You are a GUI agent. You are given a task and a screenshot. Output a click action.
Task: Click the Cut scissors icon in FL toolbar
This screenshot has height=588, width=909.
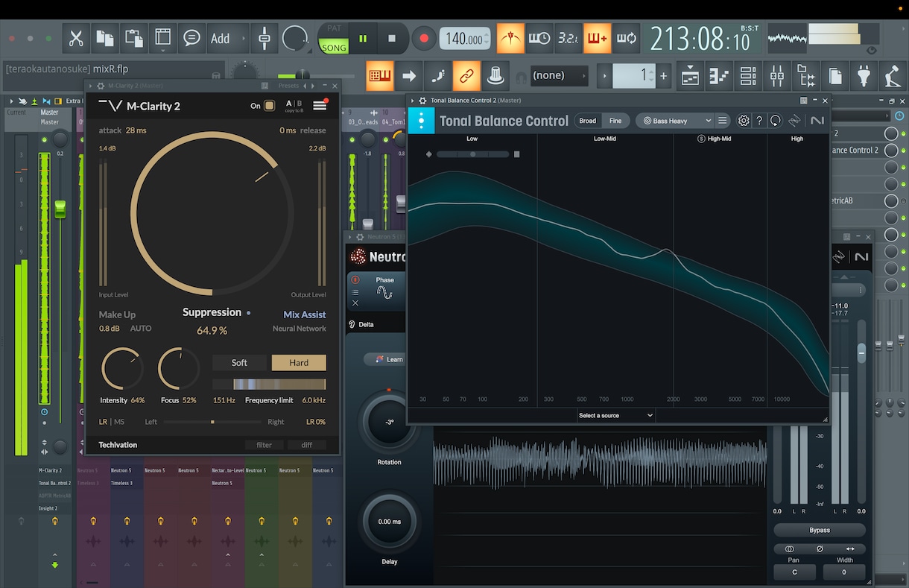(x=75, y=38)
